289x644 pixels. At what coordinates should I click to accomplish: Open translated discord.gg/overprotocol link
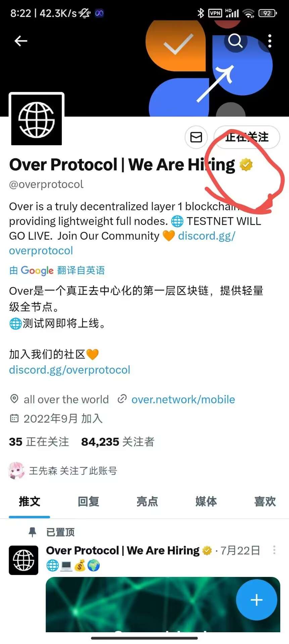[x=69, y=370]
